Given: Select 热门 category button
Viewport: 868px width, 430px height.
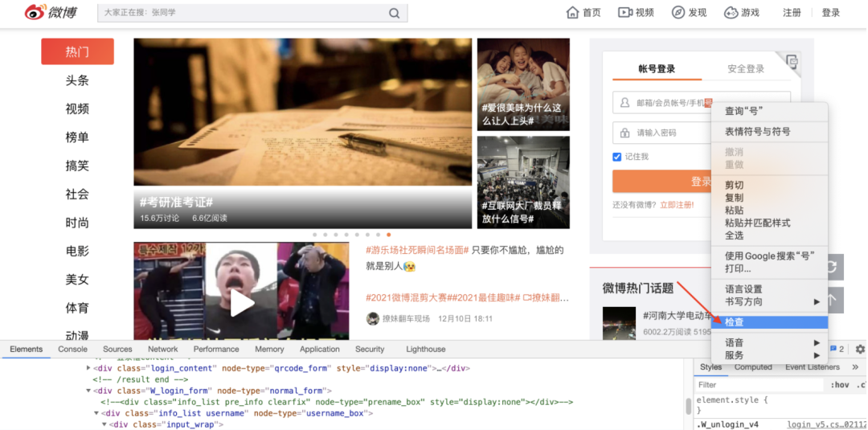Looking at the screenshot, I should coord(77,51).
